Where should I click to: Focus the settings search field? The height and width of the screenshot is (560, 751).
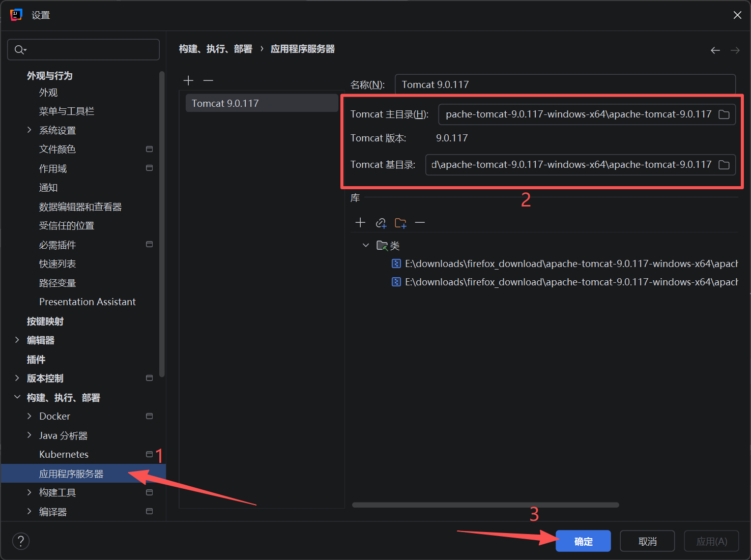pos(83,50)
